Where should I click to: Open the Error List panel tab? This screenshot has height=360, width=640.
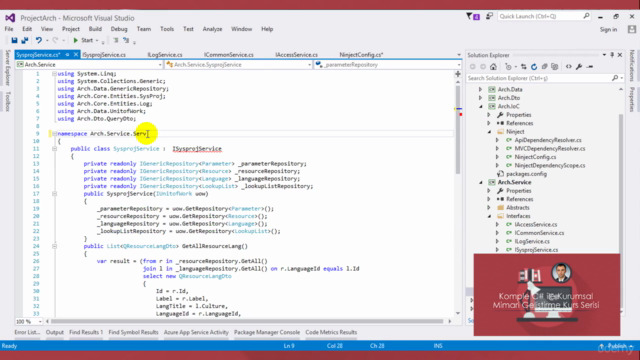pos(27,332)
